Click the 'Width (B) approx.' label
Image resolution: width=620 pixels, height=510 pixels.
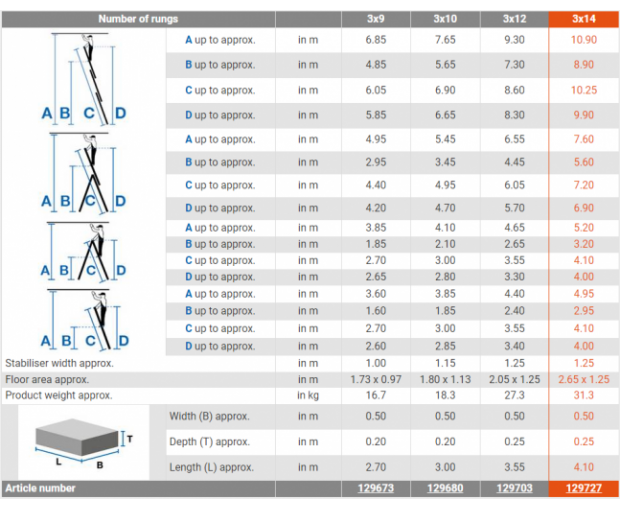209,416
